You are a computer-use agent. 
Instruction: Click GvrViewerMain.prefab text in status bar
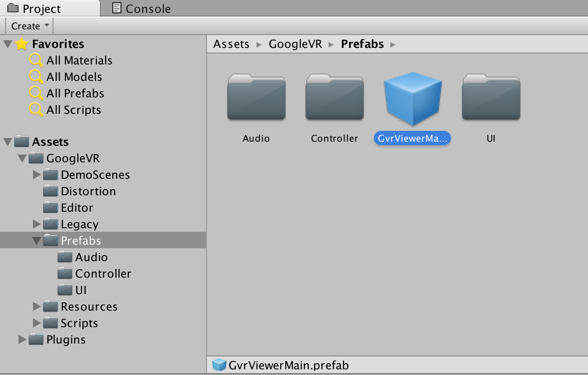[x=289, y=365]
